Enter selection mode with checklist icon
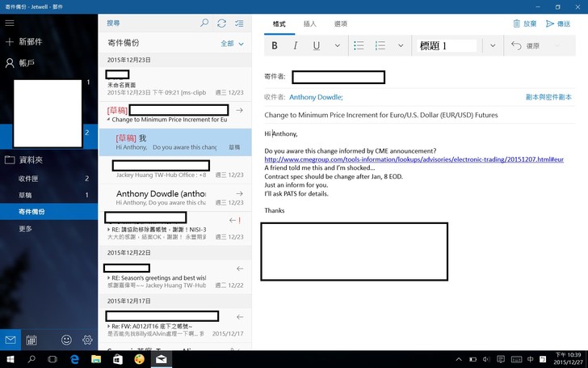This screenshot has height=368, width=588. tap(239, 23)
